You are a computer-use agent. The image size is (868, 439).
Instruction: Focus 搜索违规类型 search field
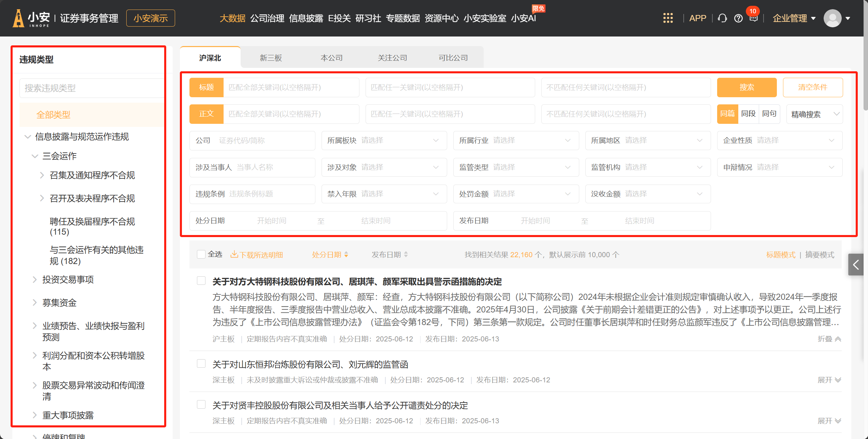pos(92,88)
